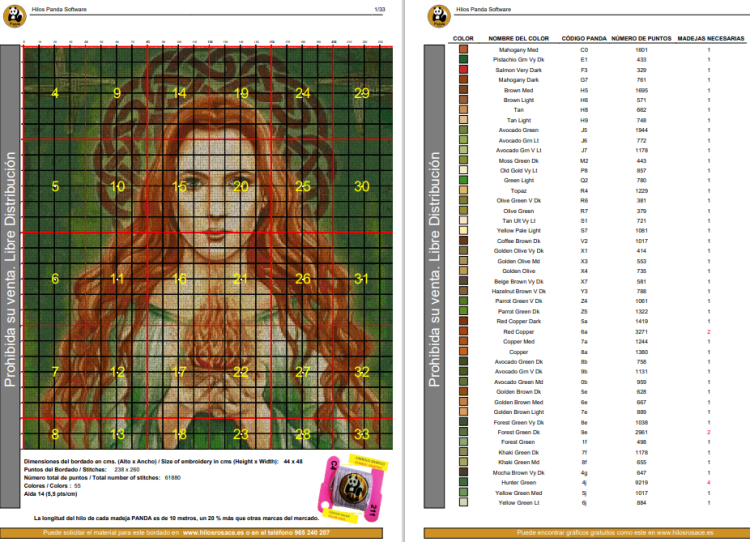Screen dimensions: 750x542
Task: Select the Salmon Very Dark color swatch
Action: coord(463,70)
